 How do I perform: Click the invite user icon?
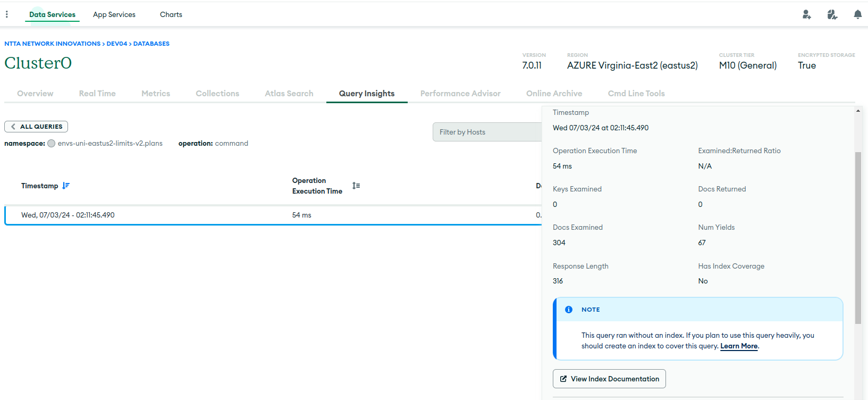point(806,14)
